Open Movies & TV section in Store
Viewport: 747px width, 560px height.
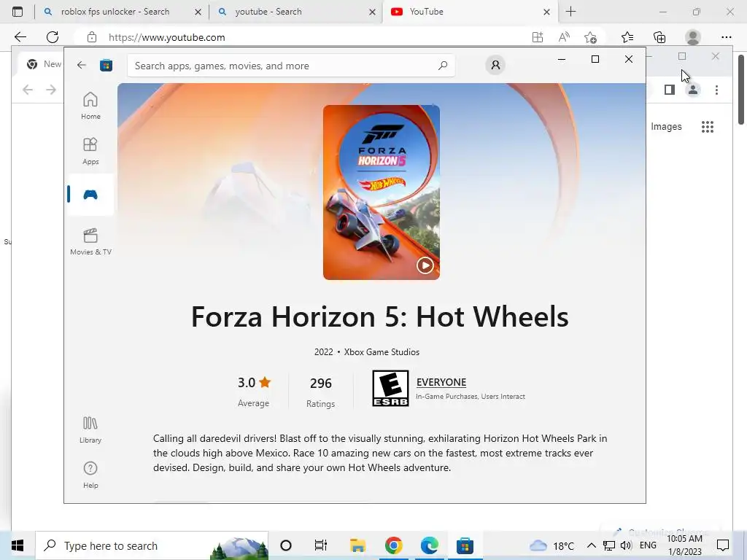(90, 242)
